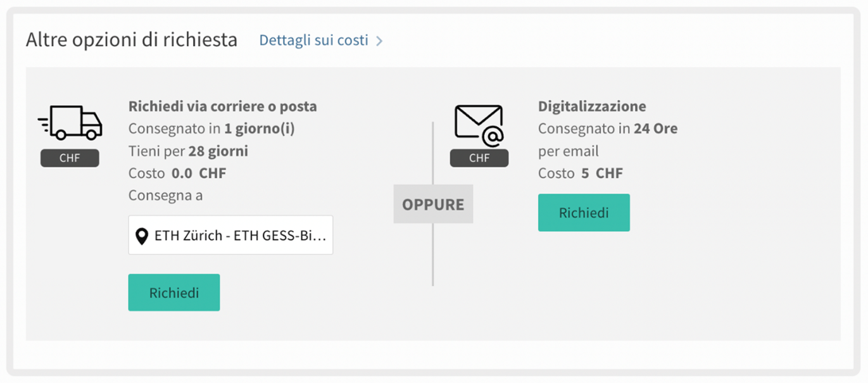Click the Consegna a label
Screen dimensions: 868x383
(165, 196)
